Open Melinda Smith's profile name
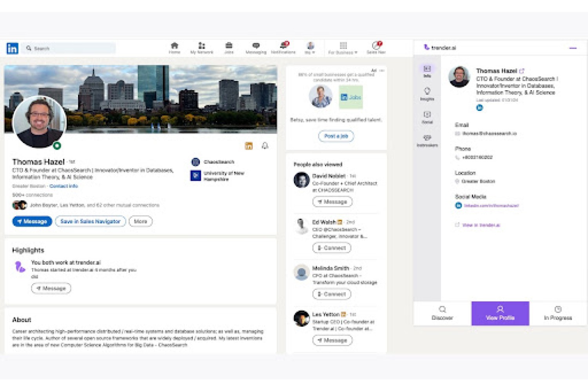 click(330, 268)
